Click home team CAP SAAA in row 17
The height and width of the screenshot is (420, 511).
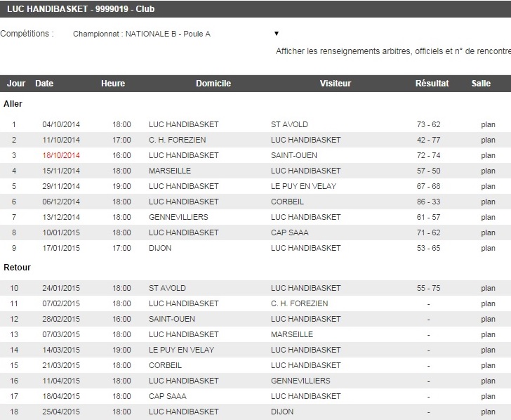(168, 397)
